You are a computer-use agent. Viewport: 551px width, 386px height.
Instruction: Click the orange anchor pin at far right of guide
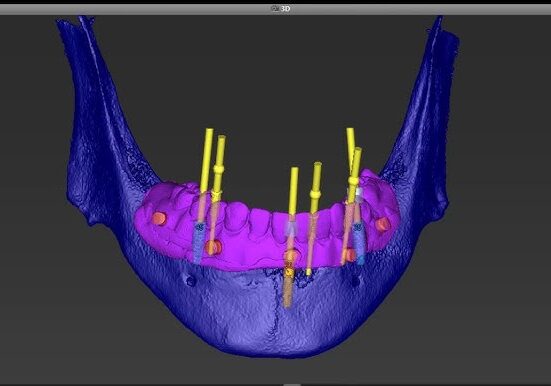tap(382, 224)
